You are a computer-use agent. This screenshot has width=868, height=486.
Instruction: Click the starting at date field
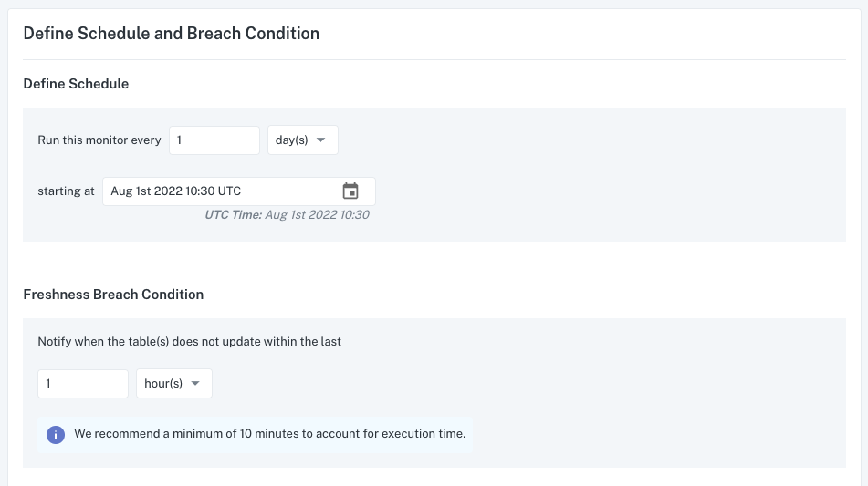tap(239, 191)
